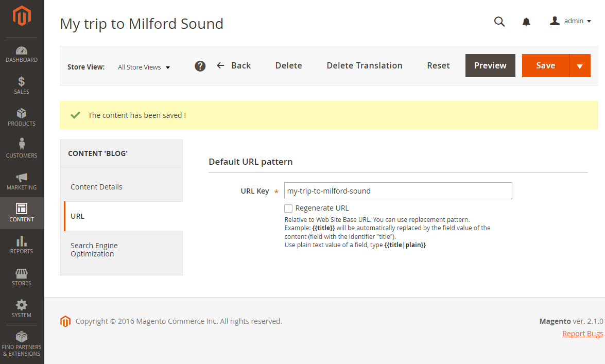Screen dimensions: 605x364
Task: Expand the Store View selector
Action: coord(144,67)
